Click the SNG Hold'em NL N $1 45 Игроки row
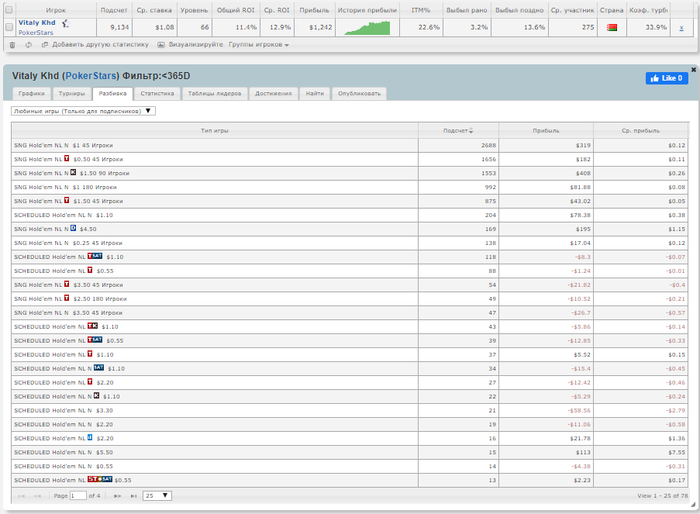The image size is (700, 514). click(350, 145)
